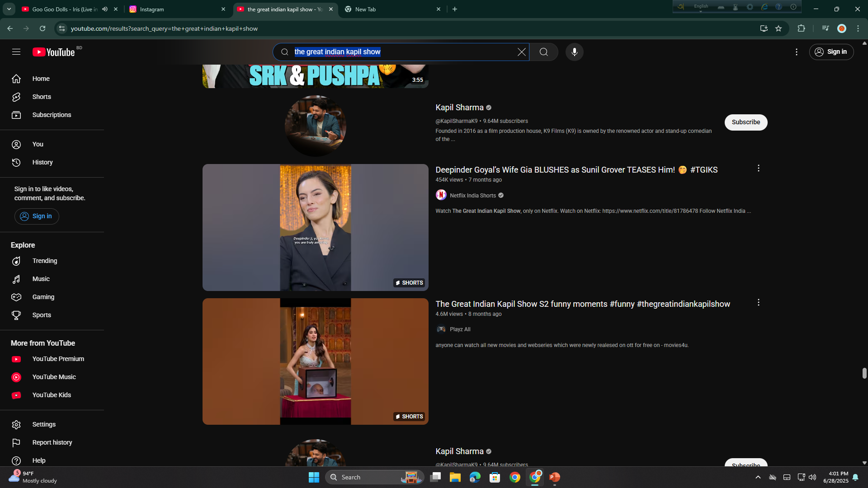Open the YouTube hamburger guide menu
This screenshot has height=488, width=868.
(16, 52)
